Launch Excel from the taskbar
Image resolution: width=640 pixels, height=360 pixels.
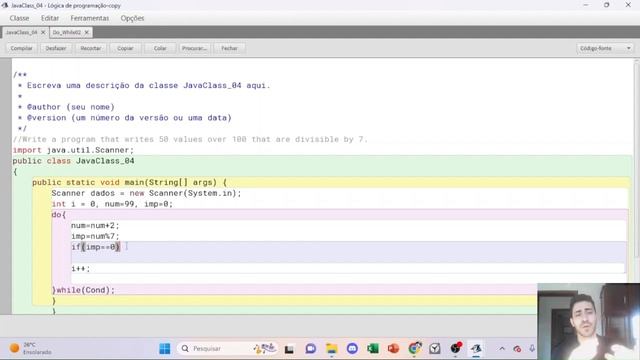click(373, 349)
